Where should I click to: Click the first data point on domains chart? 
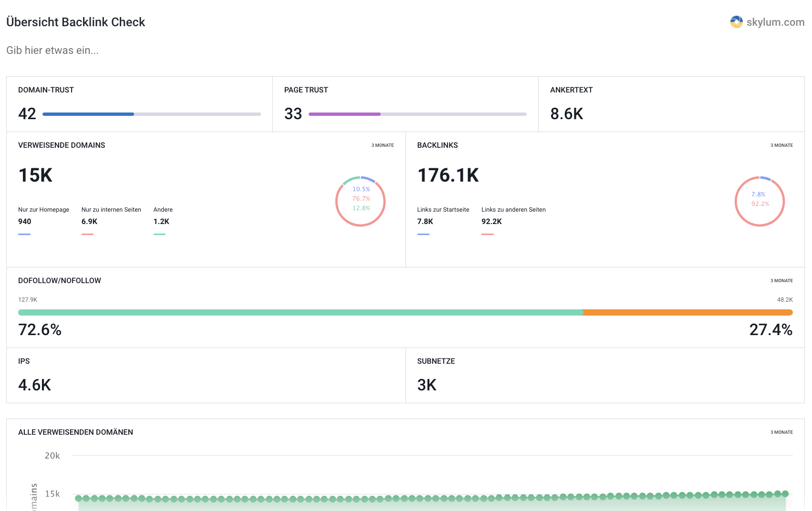tap(79, 498)
